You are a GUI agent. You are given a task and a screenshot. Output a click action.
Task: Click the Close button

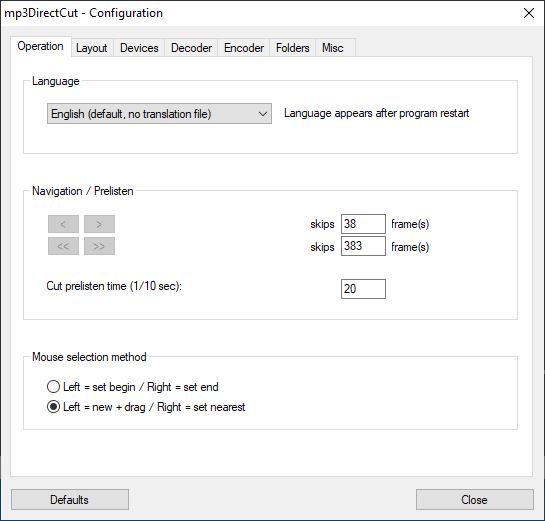click(474, 500)
